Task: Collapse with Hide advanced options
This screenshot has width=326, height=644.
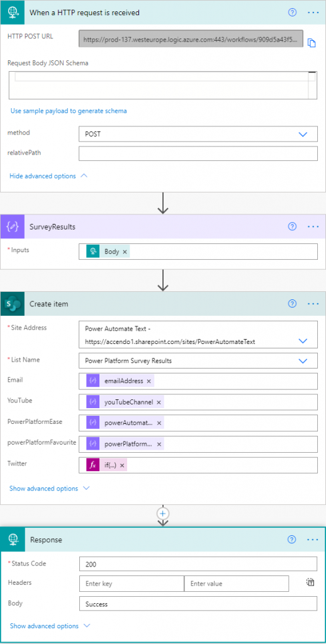Action: click(x=48, y=176)
